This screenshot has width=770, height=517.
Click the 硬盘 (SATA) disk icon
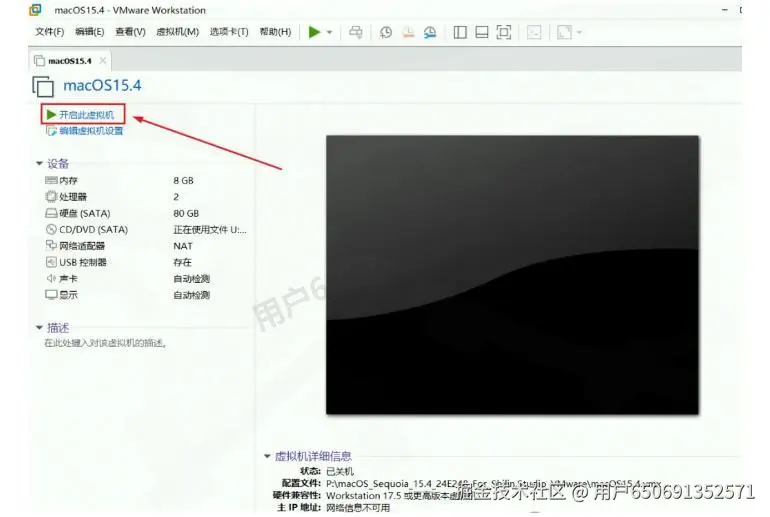pos(51,213)
